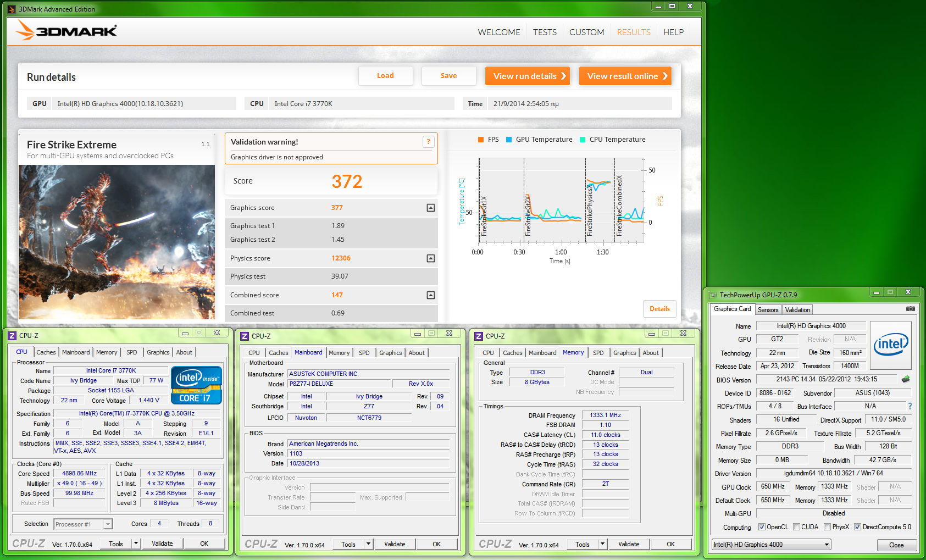Collapse the Graphics score section
Viewport: 926px width, 560px height.
[431, 208]
